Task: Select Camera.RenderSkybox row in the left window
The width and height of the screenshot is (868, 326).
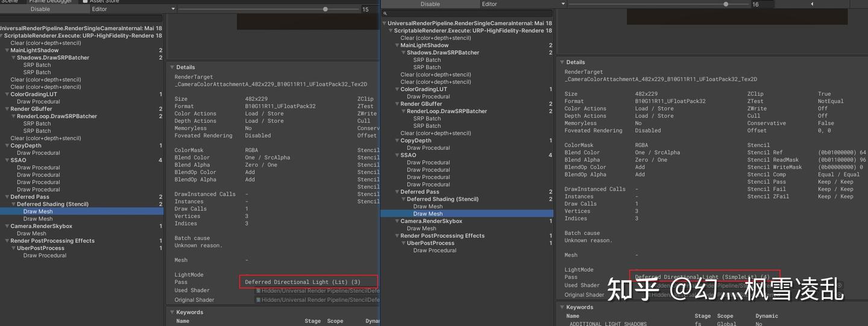Action: 81,227
